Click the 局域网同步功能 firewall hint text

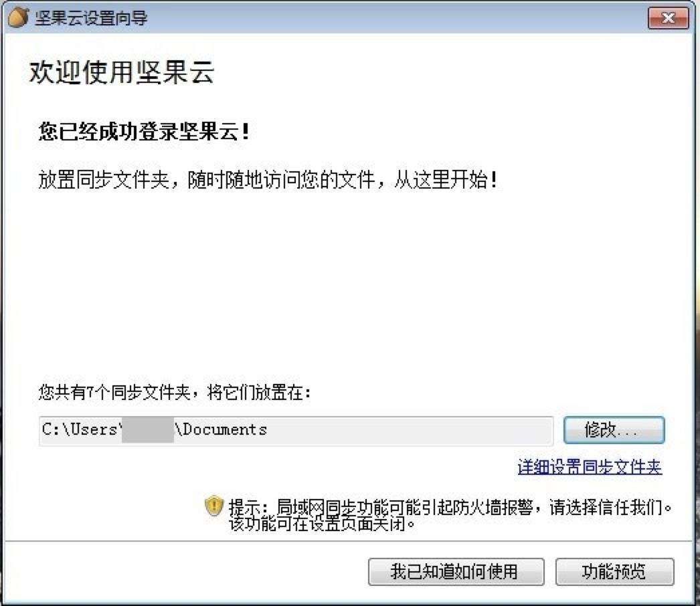tap(450, 507)
